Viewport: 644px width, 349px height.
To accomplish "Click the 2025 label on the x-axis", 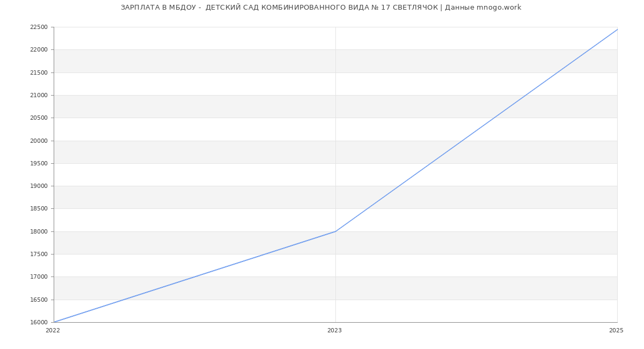I will pyautogui.click(x=616, y=331).
